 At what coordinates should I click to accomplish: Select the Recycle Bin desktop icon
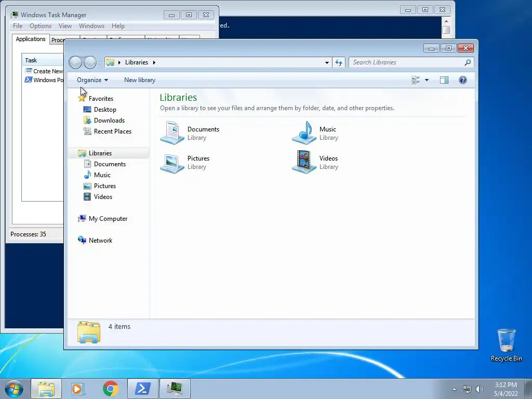click(506, 345)
